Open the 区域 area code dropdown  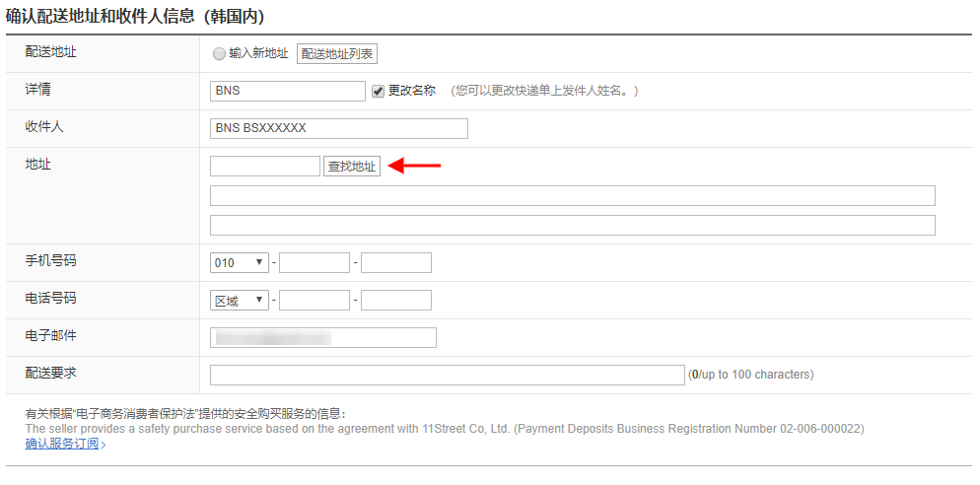click(x=240, y=301)
